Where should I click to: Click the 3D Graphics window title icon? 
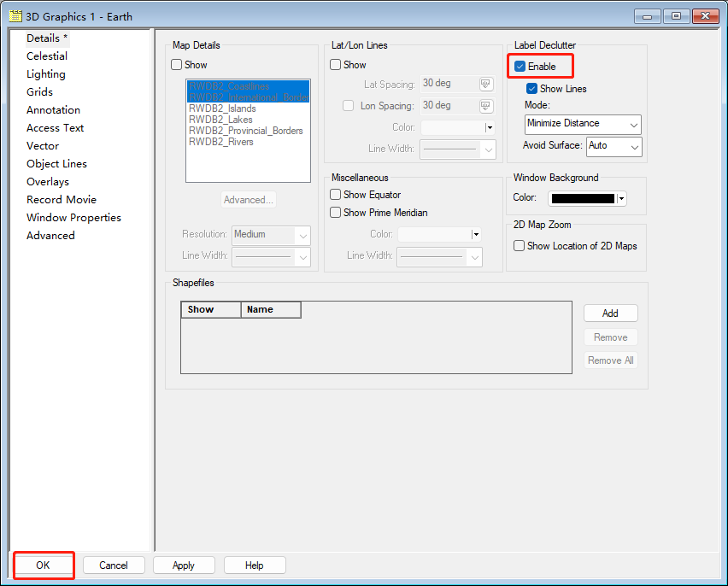[15, 16]
